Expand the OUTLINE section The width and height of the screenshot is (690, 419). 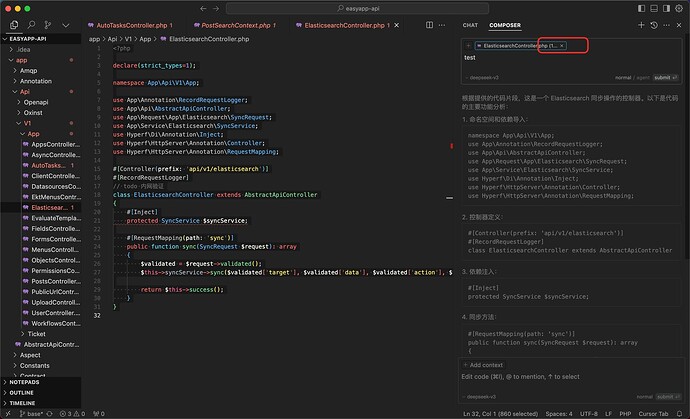[40, 393]
